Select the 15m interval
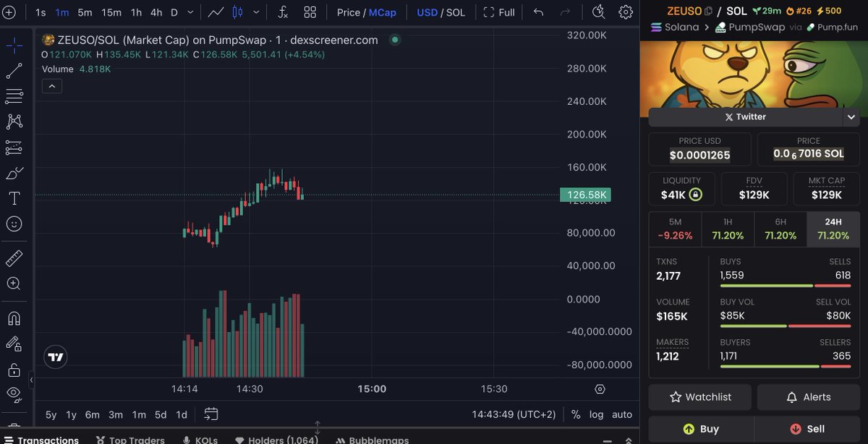 click(111, 12)
